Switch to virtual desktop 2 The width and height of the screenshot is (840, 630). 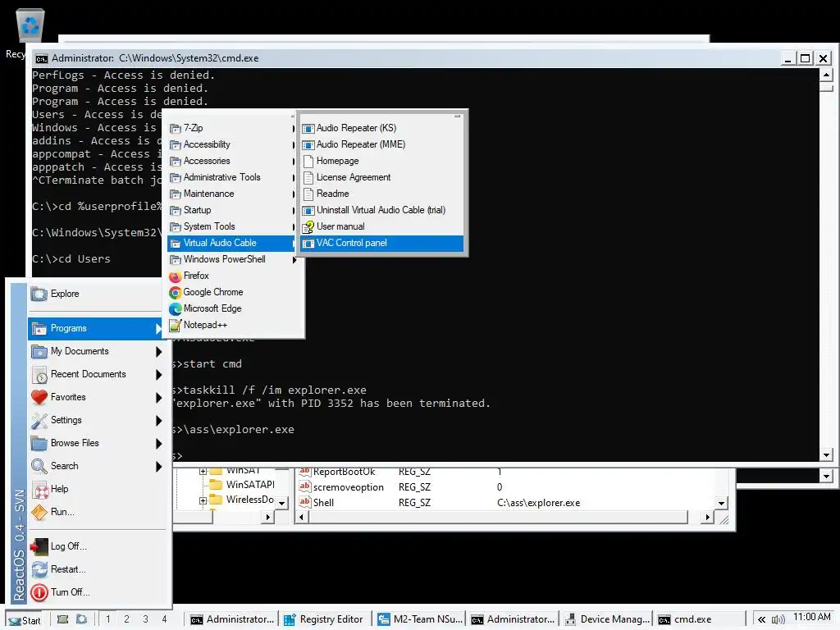(x=127, y=619)
